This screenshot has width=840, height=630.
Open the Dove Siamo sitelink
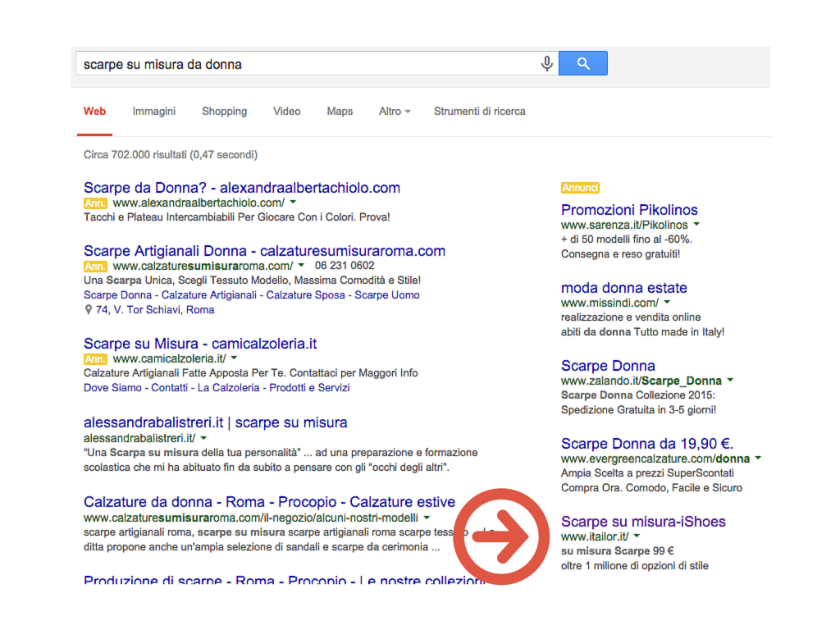click(112, 388)
